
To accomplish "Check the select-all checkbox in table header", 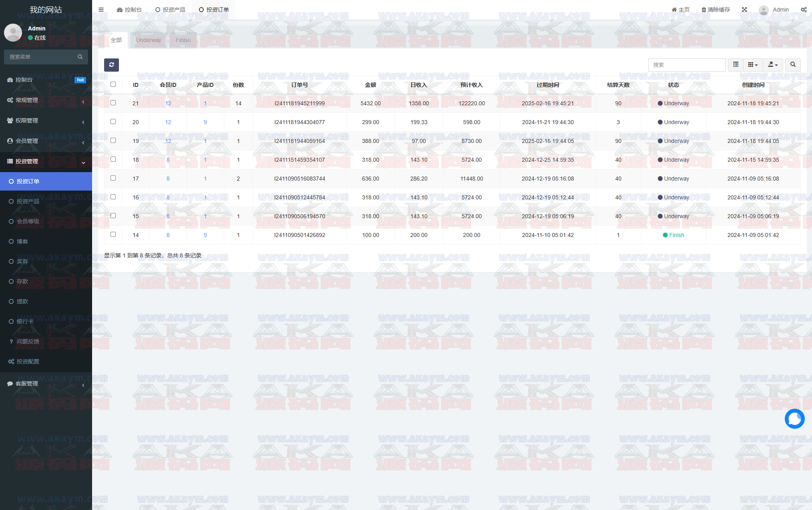I will [113, 84].
